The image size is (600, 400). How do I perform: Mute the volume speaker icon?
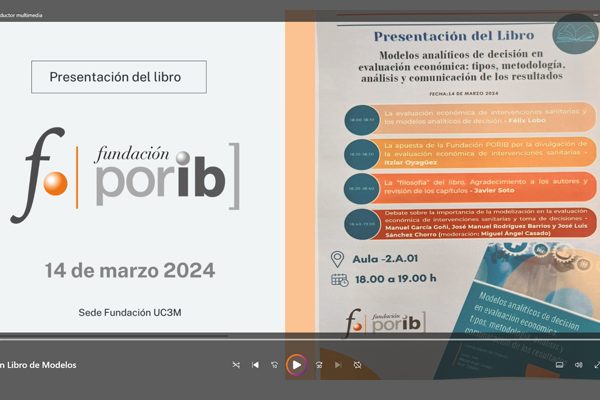pos(578,365)
